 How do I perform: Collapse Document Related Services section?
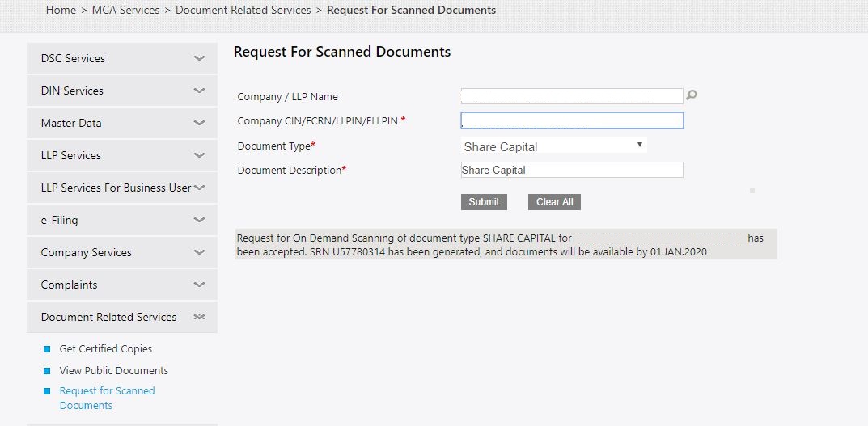point(199,317)
